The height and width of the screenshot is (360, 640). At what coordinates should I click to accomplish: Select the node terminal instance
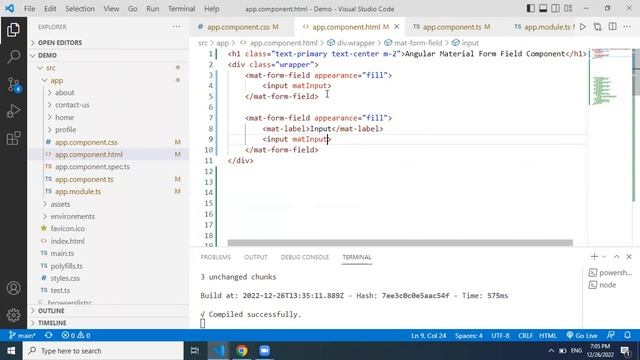pos(602,285)
